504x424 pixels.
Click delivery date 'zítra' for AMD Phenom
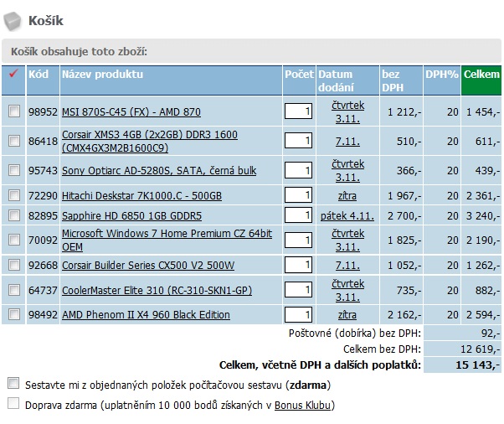347,314
